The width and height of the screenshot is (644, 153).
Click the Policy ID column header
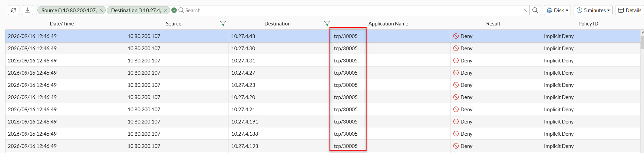tap(589, 24)
